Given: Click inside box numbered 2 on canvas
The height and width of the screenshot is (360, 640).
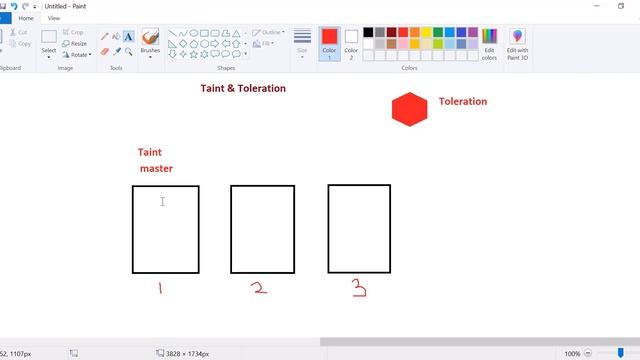Looking at the screenshot, I should point(262,229).
